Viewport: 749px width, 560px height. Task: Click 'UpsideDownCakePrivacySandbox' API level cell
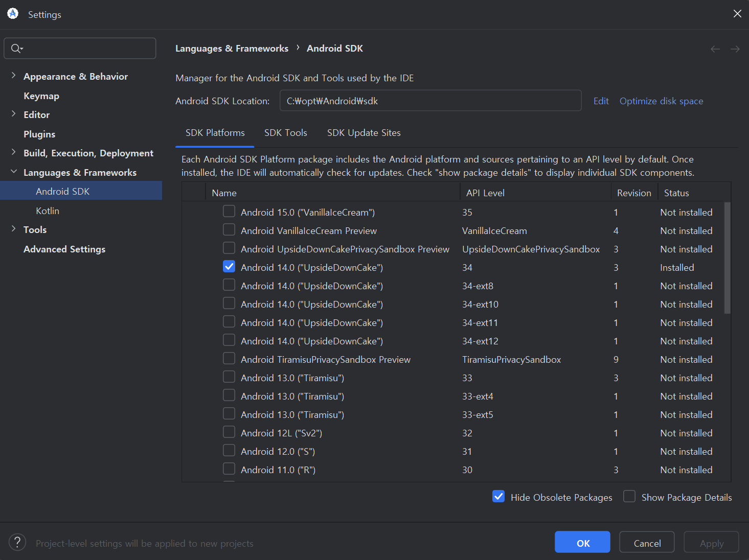[531, 249]
